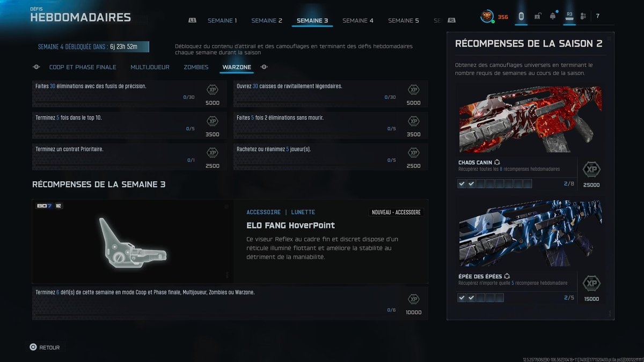This screenshot has width=644, height=362.
Task: Click the universal camo icon beside ÉPÉE DES ÉPÉES
Action: [507, 276]
